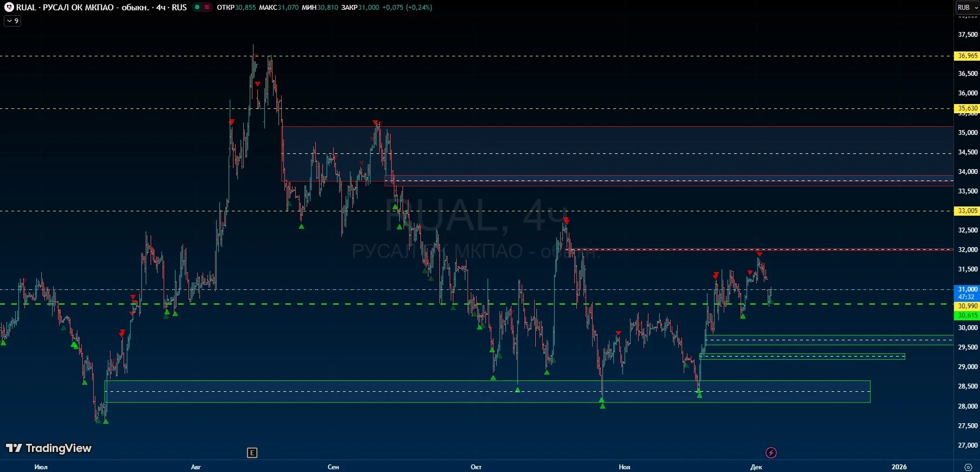The image size is (980, 472).
Task: Click the 2026 label on time axis
Action: (899, 467)
